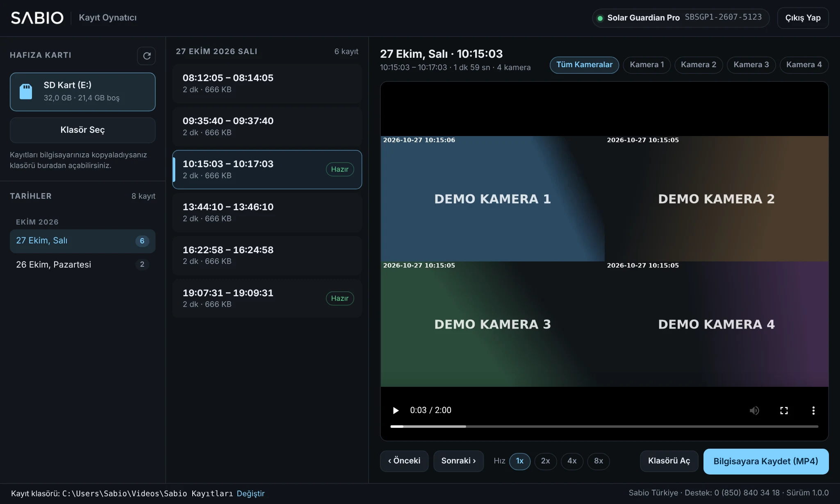Click Demo Kamera 4 video tile
840x504 pixels.
coord(716,324)
